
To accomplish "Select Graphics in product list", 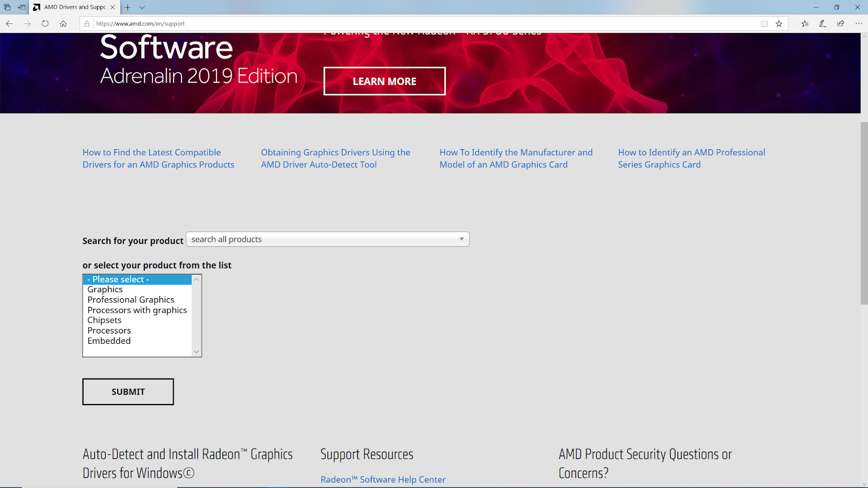I will [x=105, y=290].
